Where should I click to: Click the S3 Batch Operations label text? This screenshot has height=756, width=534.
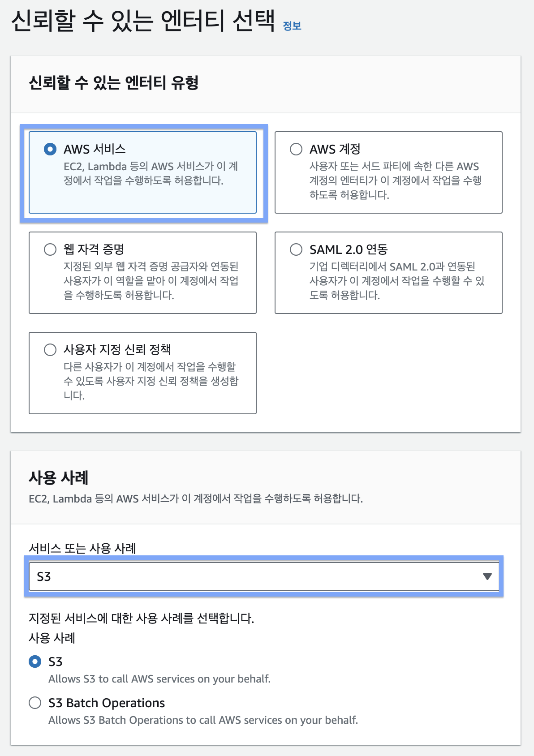pos(107,703)
